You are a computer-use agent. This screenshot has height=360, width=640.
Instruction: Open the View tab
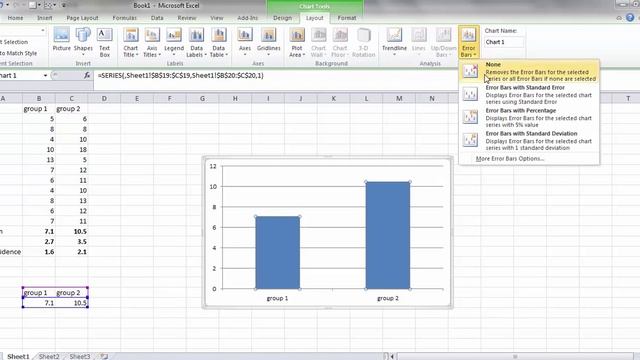[x=217, y=18]
